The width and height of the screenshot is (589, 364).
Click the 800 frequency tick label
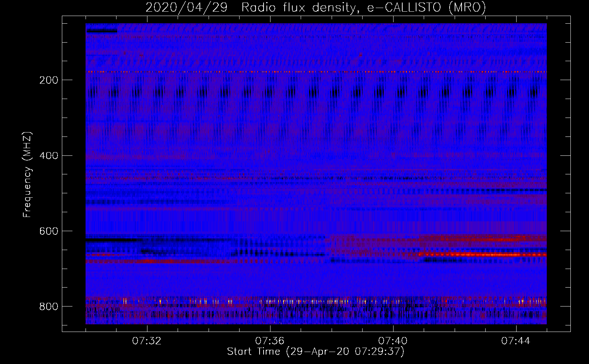pos(49,306)
